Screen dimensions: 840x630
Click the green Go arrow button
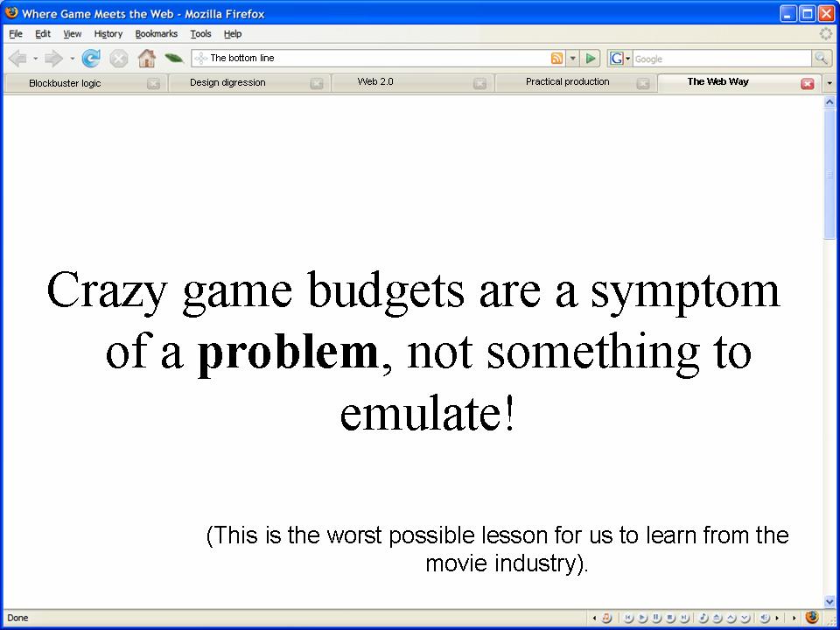click(x=591, y=59)
